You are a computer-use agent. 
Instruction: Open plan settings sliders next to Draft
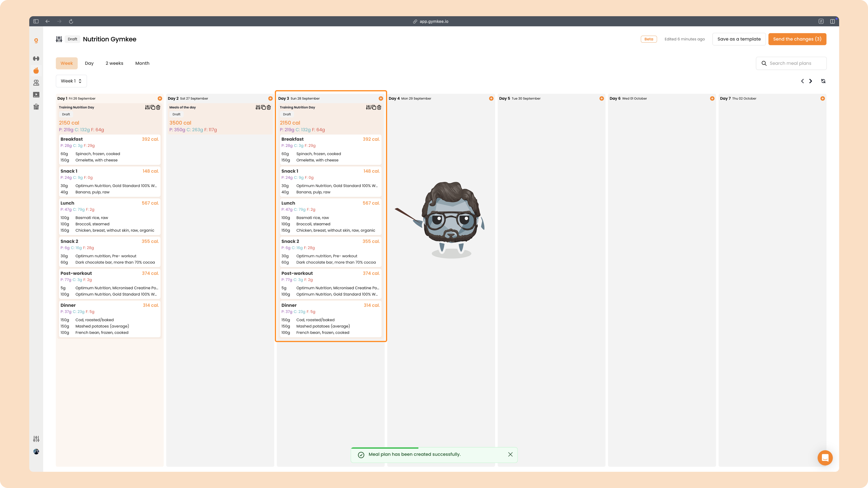[59, 39]
